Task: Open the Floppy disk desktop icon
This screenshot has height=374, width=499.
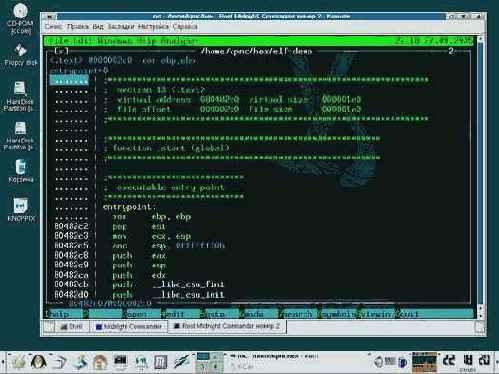Action: (x=20, y=55)
